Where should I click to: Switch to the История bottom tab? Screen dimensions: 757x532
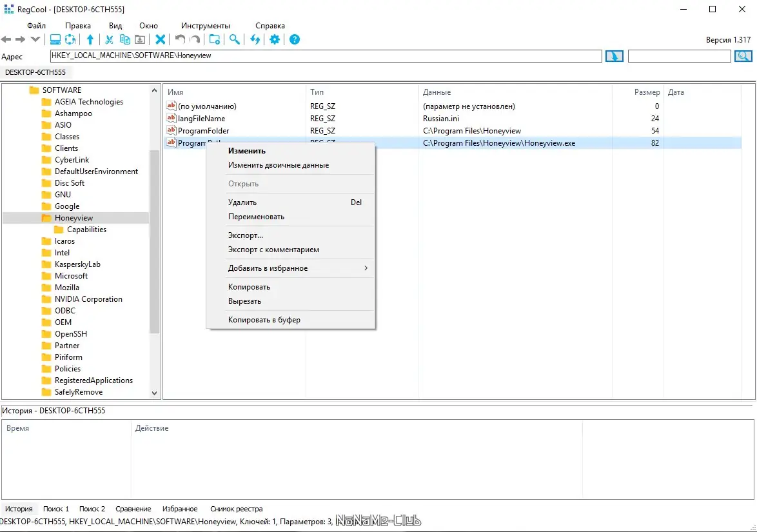(19, 508)
